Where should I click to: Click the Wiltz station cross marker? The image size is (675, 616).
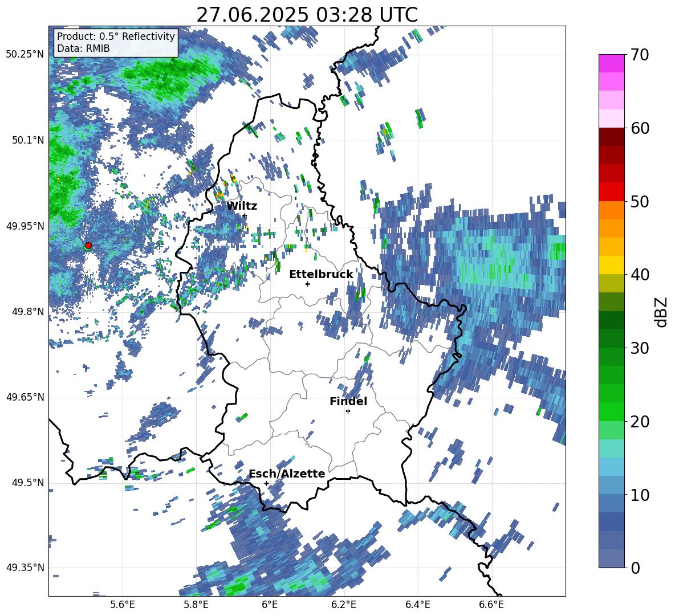coord(245,215)
